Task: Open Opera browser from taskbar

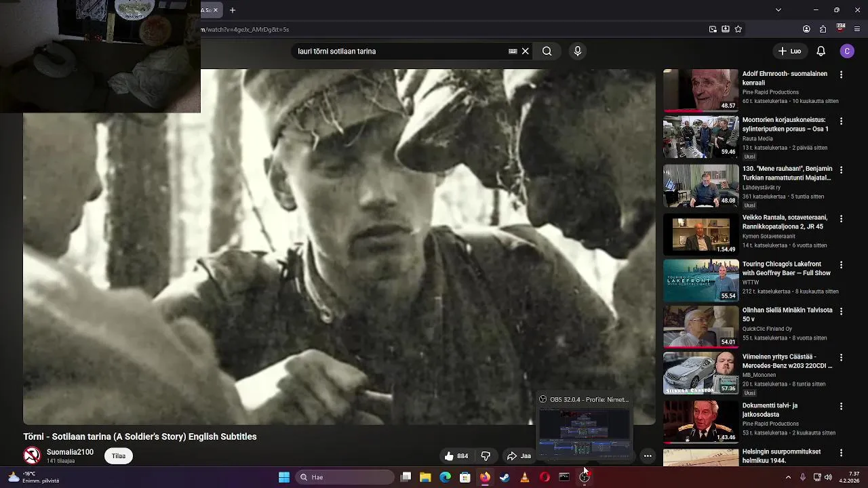Action: tap(545, 477)
